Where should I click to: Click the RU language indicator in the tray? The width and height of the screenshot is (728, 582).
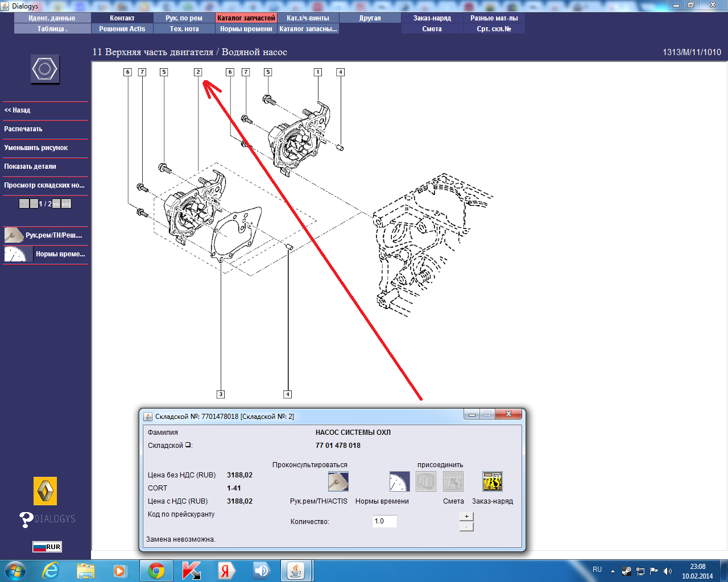[597, 569]
